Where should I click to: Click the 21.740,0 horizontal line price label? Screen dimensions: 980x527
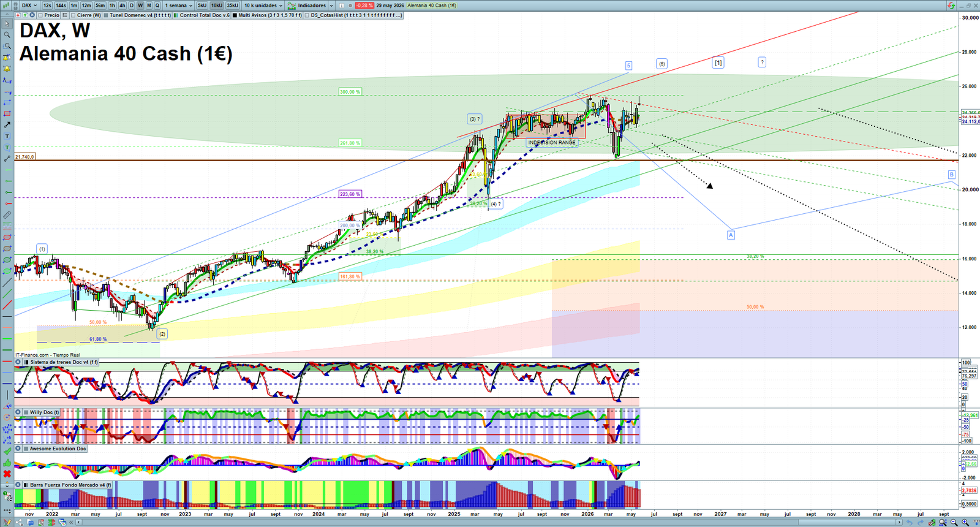coord(24,157)
